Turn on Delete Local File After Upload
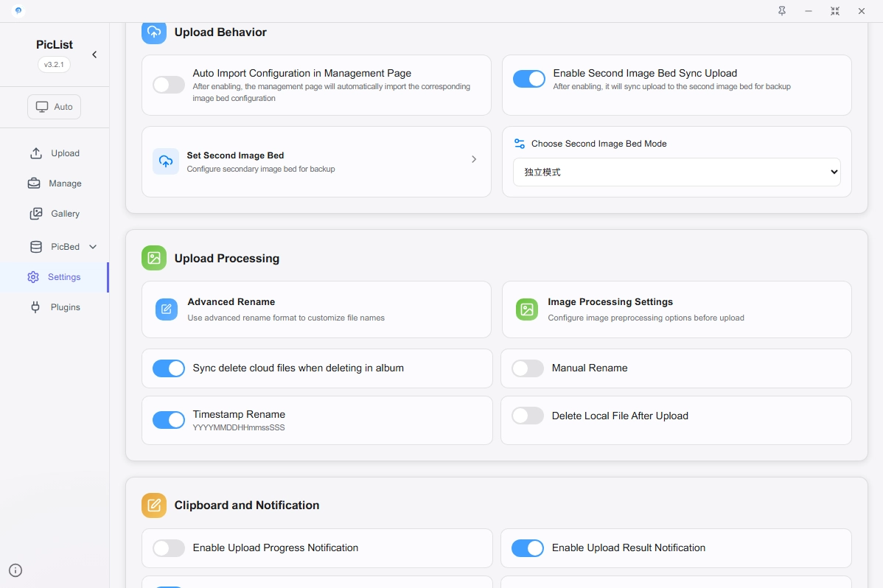883x588 pixels. [528, 416]
